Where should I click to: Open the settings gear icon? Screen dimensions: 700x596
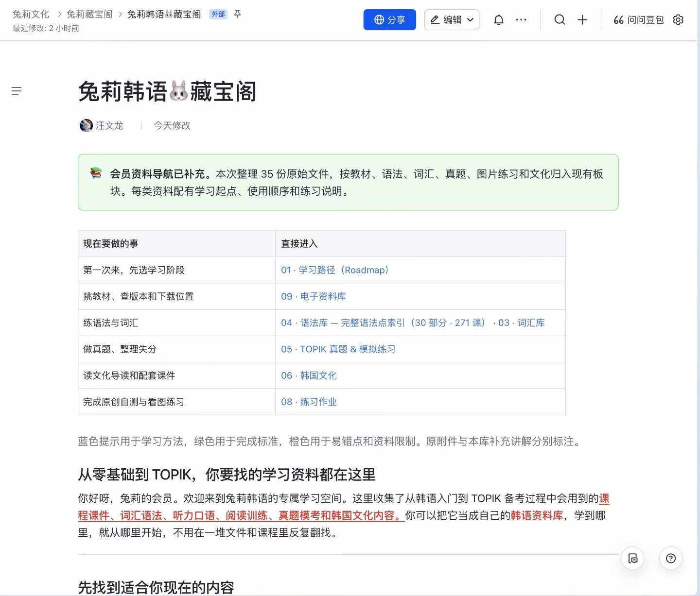click(x=678, y=20)
